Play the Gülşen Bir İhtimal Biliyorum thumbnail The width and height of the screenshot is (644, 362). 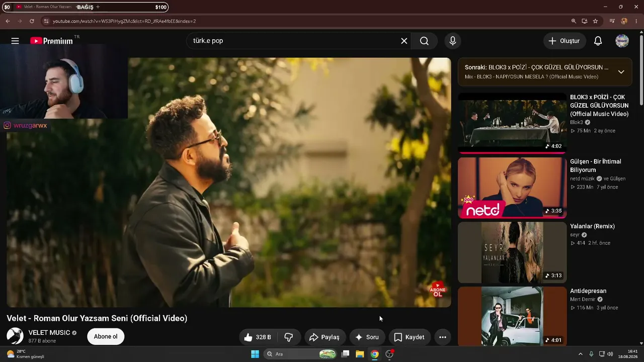512,188
